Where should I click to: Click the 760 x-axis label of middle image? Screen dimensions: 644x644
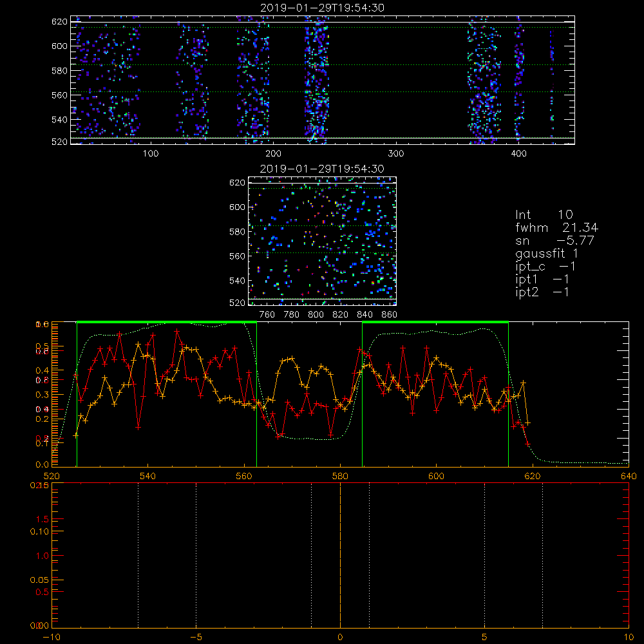pyautogui.click(x=267, y=315)
